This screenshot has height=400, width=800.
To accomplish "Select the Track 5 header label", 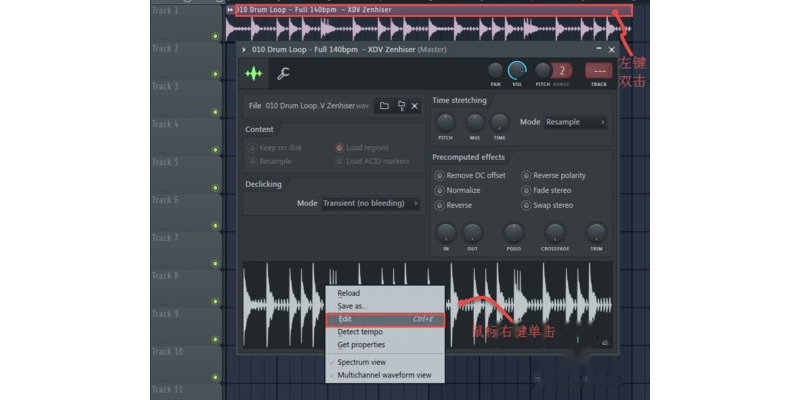I will click(165, 162).
